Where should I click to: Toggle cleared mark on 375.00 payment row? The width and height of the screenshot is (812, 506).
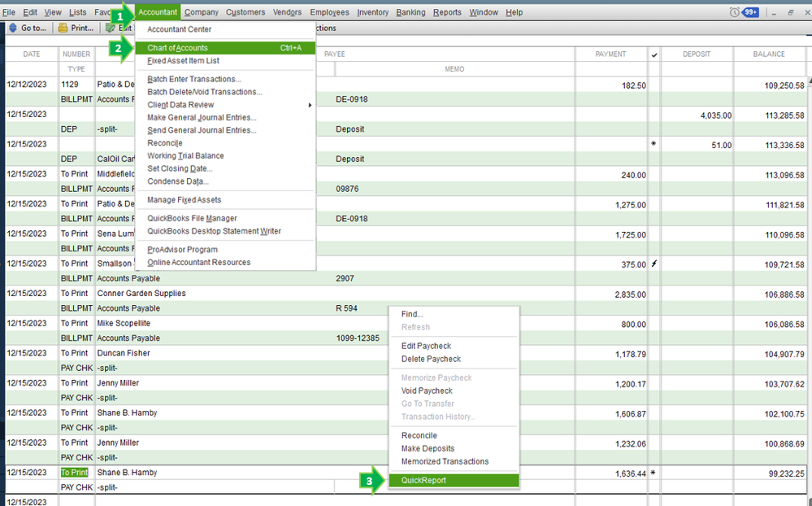point(654,264)
